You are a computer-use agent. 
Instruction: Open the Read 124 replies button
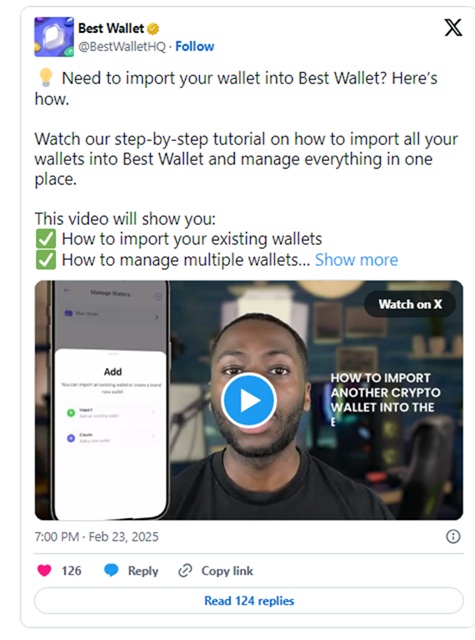pyautogui.click(x=249, y=600)
